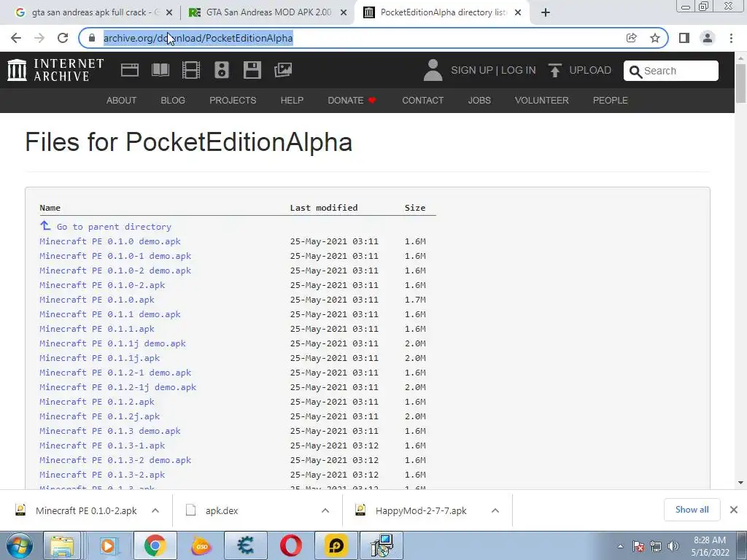This screenshot has width=747, height=560.
Task: Download Minecraft PE 0.1.2j.apk
Action: tap(99, 416)
